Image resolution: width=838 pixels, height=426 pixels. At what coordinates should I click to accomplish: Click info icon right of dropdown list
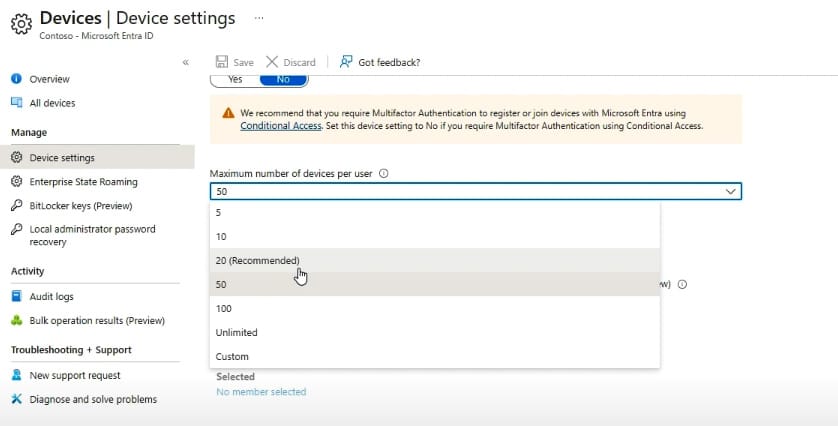coord(682,284)
